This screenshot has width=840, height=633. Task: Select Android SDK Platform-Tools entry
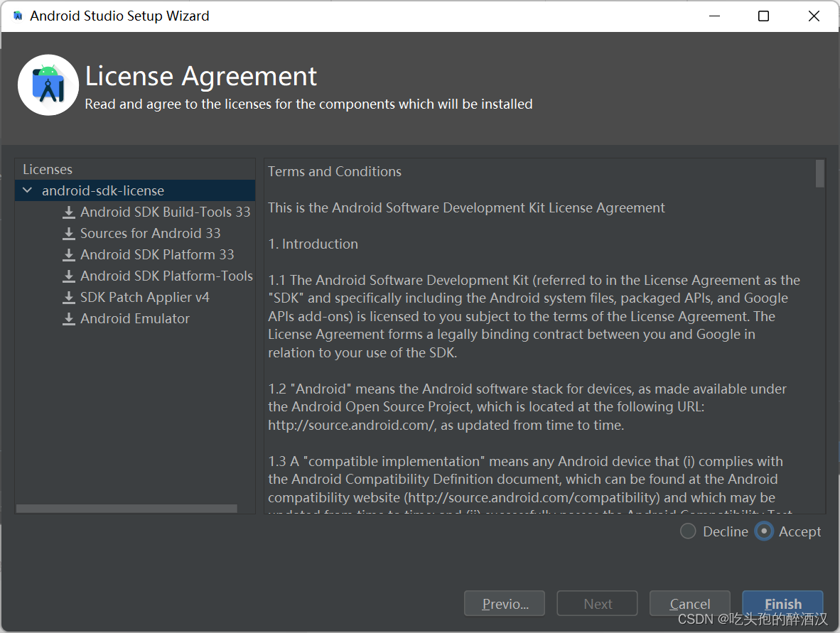[x=166, y=276]
